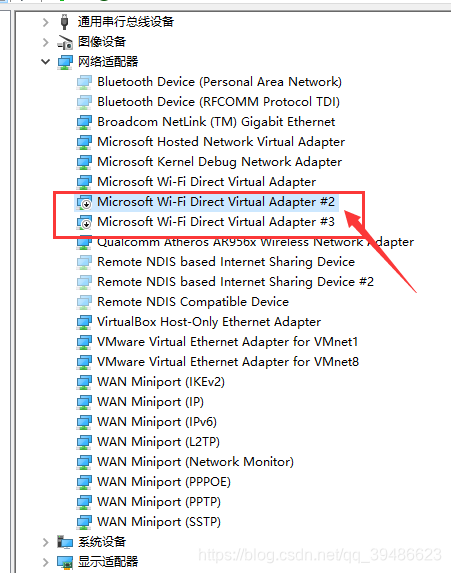Image resolution: width=451 pixels, height=573 pixels.
Task: Select VMware Virtual Ethernet Adapter for VMnet8
Action: click(x=228, y=362)
